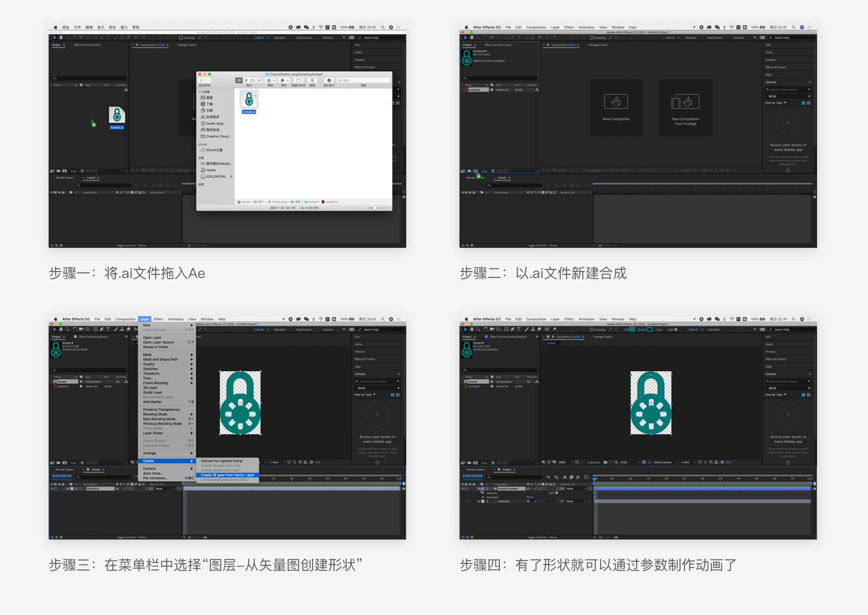Image resolution: width=868 pixels, height=615 pixels.
Task: Select the Clone Stamp tool in step four
Action: (x=532, y=330)
